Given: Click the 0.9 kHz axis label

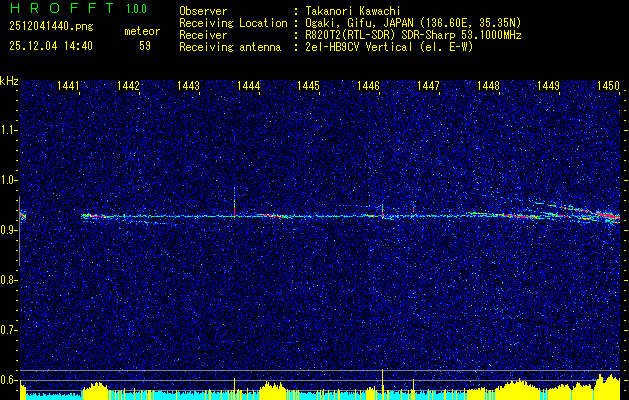Looking at the screenshot, I should point(9,230).
